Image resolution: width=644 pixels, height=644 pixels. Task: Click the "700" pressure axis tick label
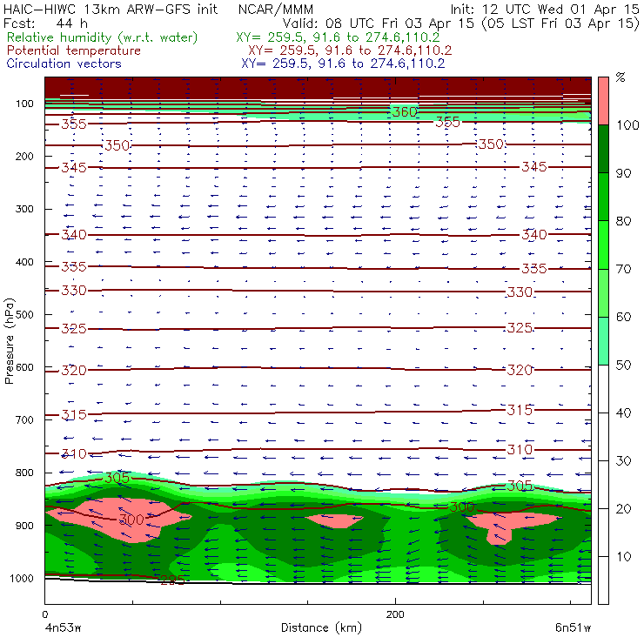tap(24, 420)
